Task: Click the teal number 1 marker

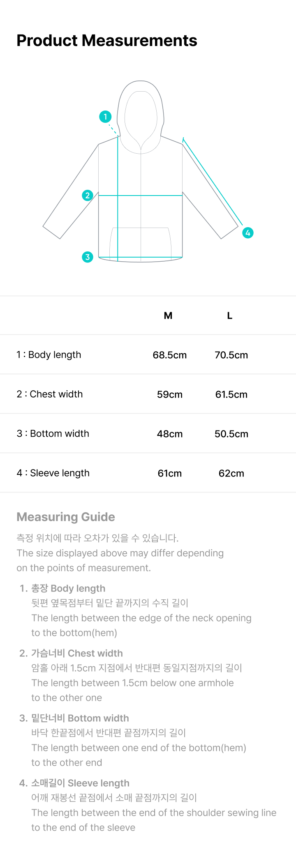Action: coord(105,117)
